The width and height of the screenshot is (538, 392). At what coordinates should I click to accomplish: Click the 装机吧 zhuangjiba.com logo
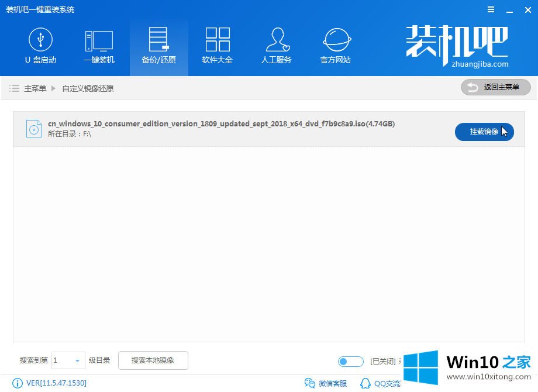(x=457, y=46)
